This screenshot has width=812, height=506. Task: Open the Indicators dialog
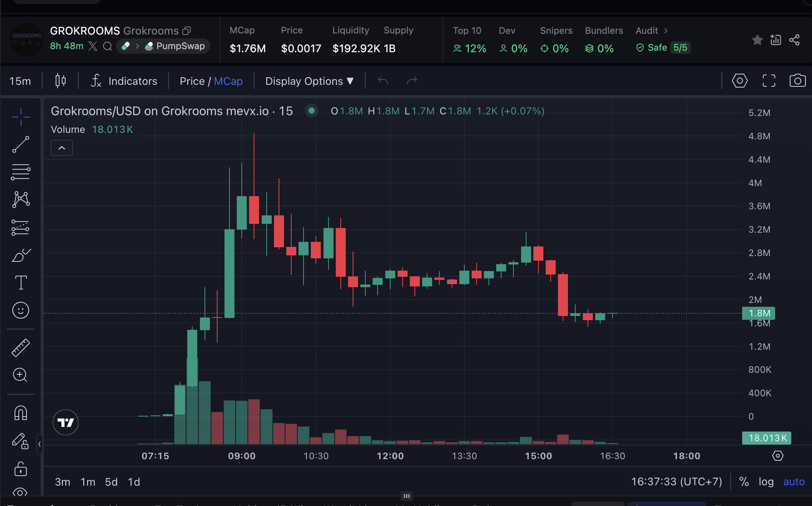click(124, 81)
